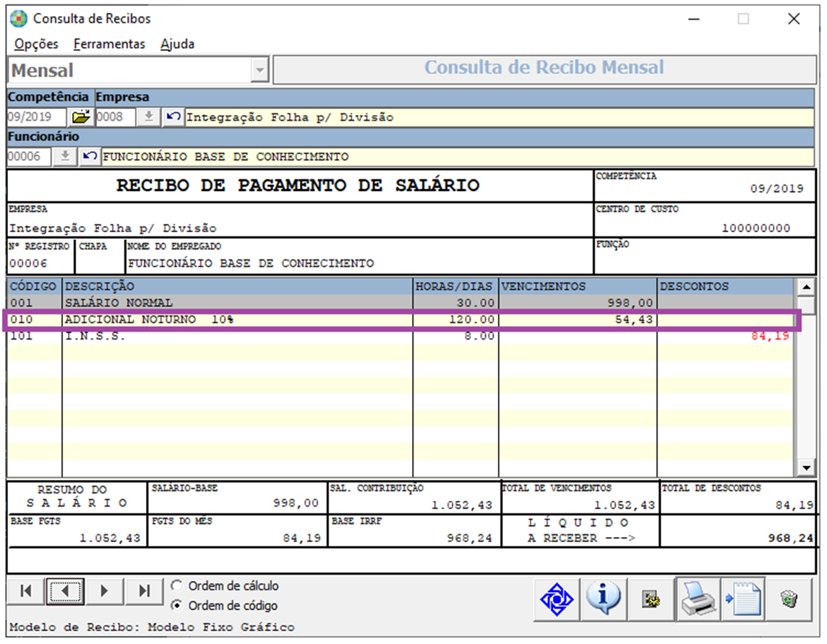Viewport: 827px width, 644px height.
Task: Click the export to notepad document icon
Action: point(743,599)
